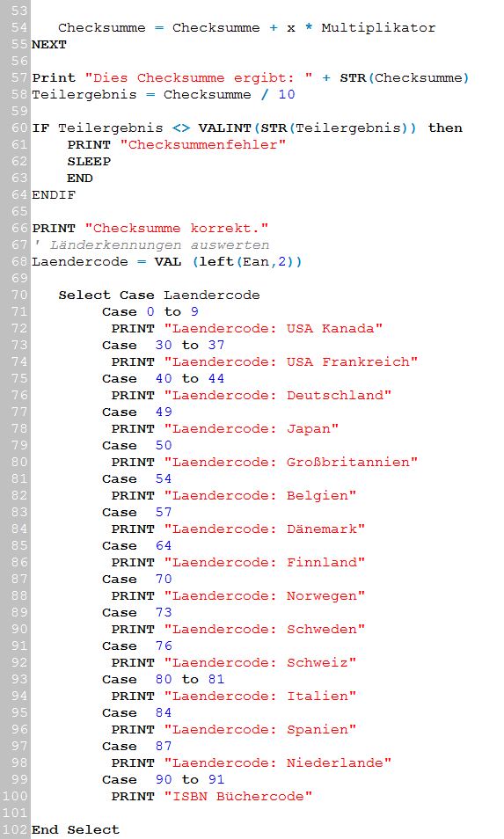This screenshot has width=504, height=839.
Task: Click the ENDIF keyword on line 64
Action: point(54,194)
